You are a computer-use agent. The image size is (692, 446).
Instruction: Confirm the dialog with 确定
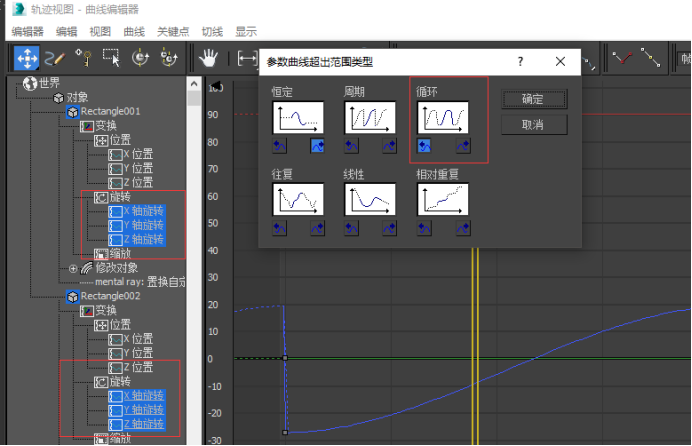(534, 99)
